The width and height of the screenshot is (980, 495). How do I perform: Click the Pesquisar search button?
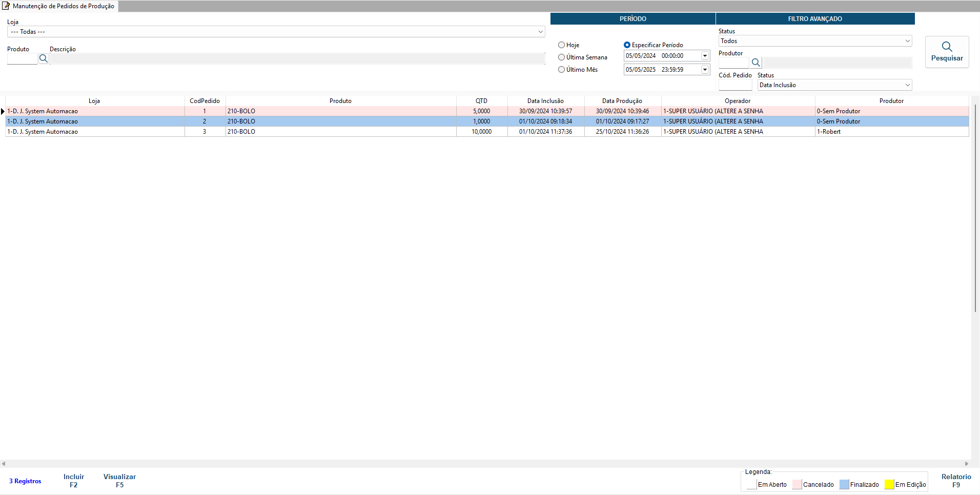(947, 52)
